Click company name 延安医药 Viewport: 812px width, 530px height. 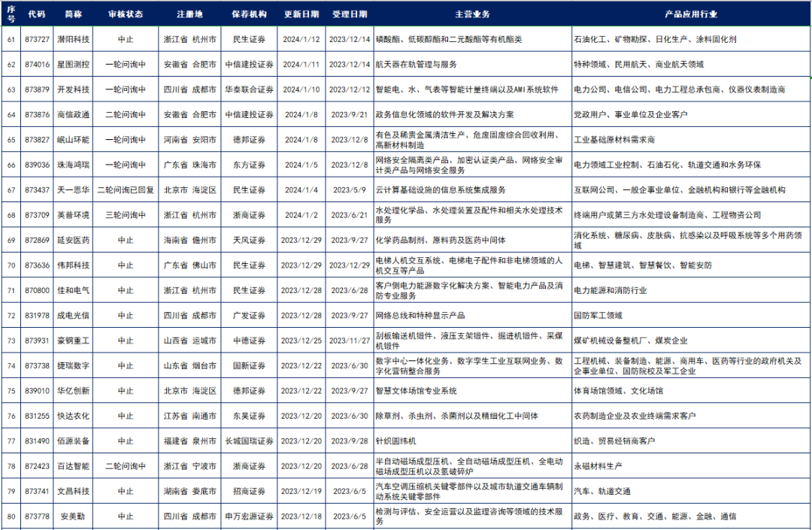(74, 240)
